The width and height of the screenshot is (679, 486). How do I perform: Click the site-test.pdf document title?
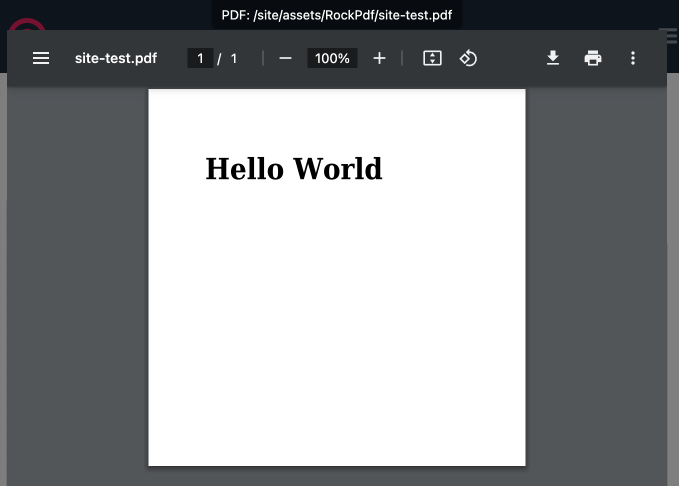click(x=116, y=58)
